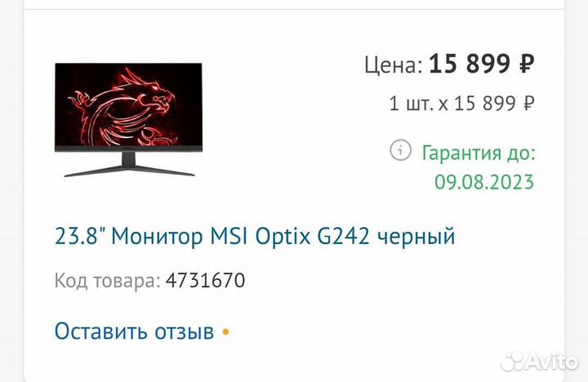Click the Код товара: label
The width and height of the screenshot is (588, 382).
tap(108, 281)
